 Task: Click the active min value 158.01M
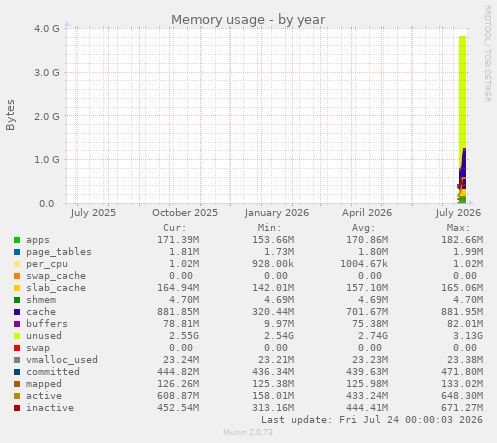coord(273,396)
